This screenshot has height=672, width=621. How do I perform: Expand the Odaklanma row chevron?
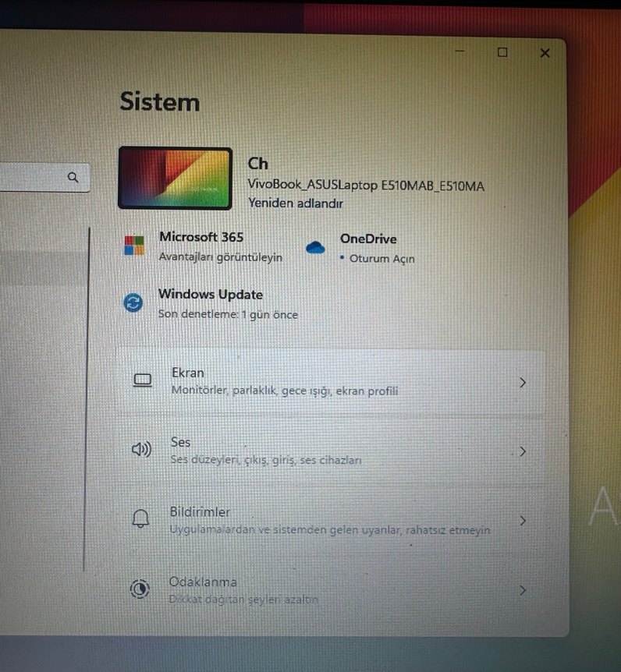pos(523,590)
